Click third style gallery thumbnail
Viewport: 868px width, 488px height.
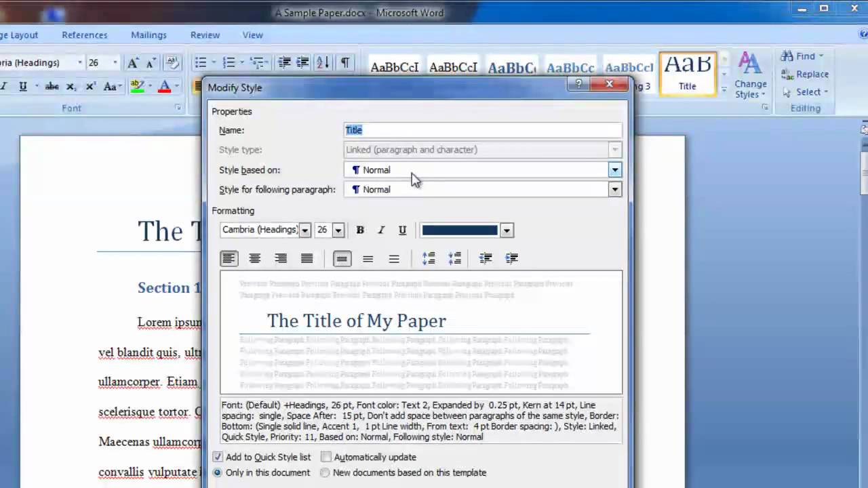click(512, 67)
